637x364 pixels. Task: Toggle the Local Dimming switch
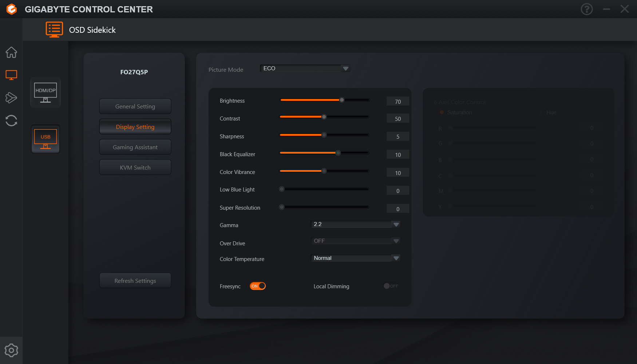point(391,286)
